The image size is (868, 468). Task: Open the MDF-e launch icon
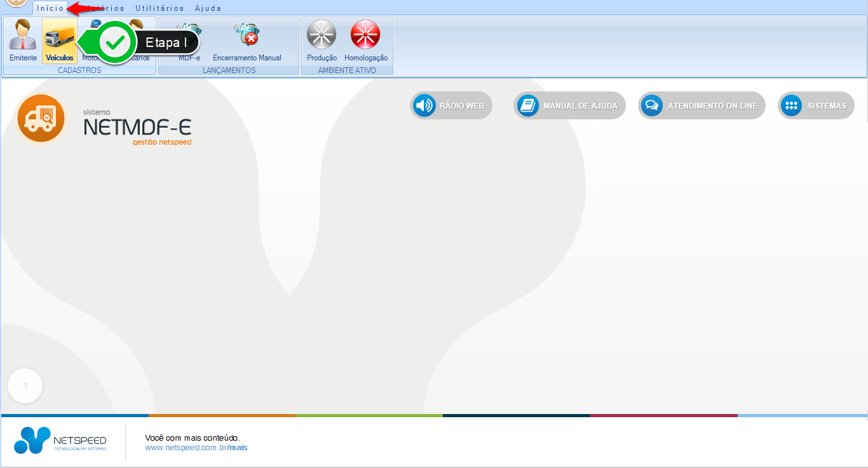click(189, 41)
